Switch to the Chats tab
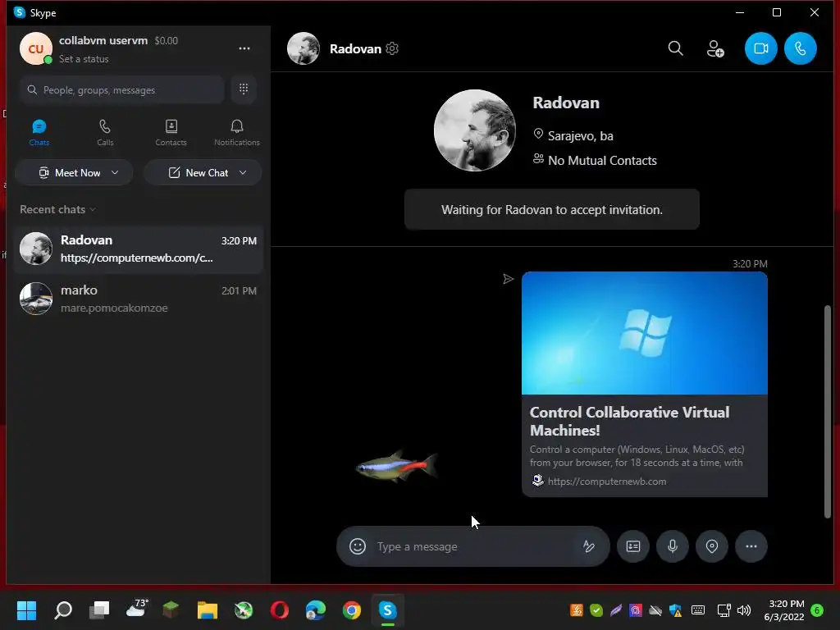 pyautogui.click(x=39, y=132)
